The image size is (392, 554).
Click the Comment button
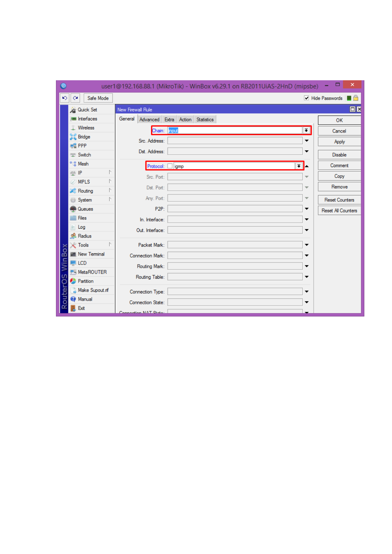click(339, 165)
